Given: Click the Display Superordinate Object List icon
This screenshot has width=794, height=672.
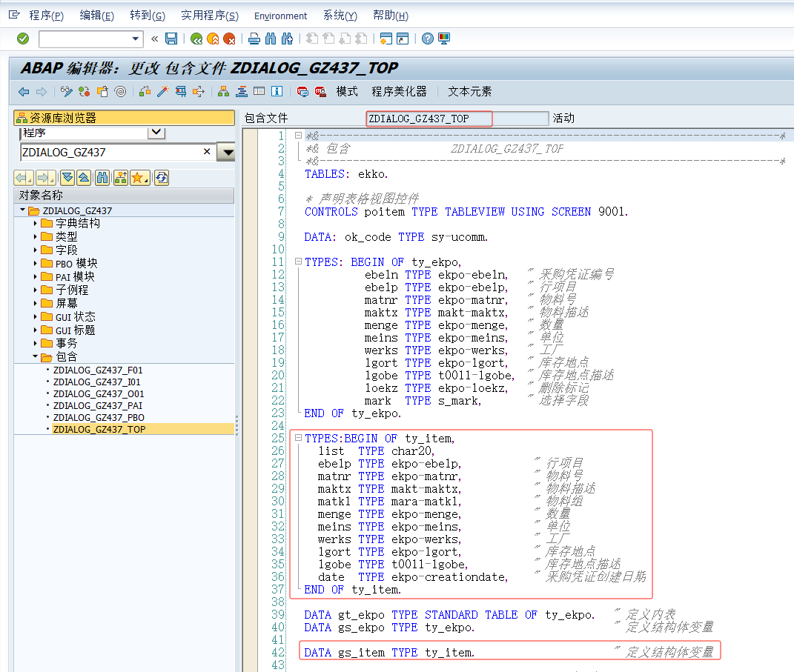Looking at the screenshot, I should [121, 178].
